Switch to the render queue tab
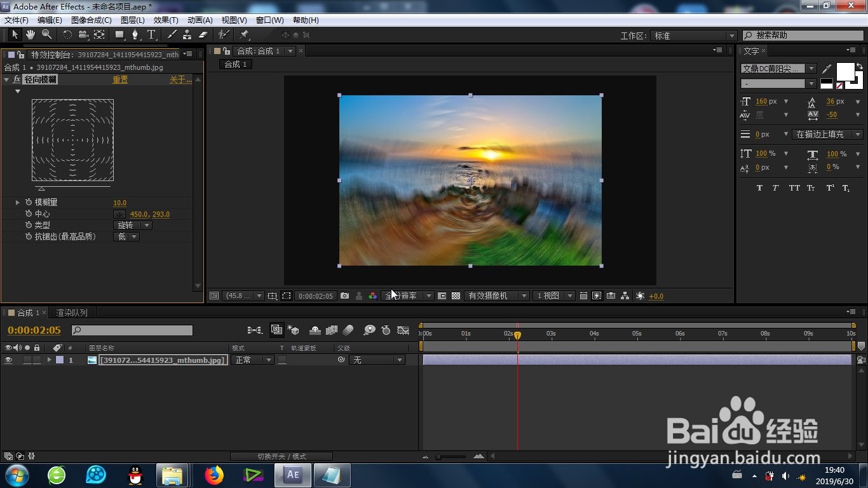Viewport: 868px width, 488px height. (72, 313)
